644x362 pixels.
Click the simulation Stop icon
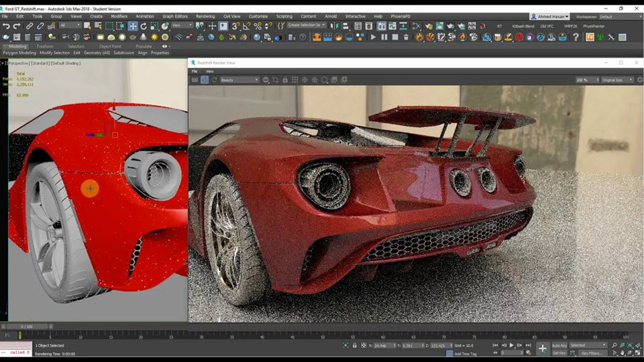[395, 38]
